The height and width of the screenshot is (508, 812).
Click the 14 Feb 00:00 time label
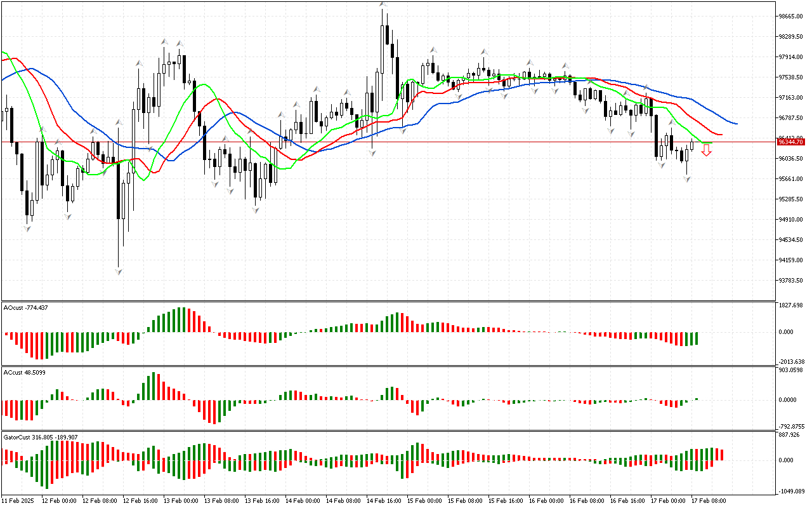tap(303, 501)
